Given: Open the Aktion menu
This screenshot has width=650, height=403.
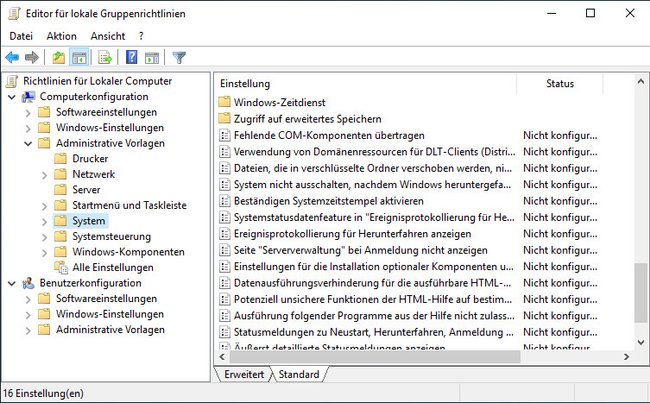Looking at the screenshot, I should [x=61, y=36].
